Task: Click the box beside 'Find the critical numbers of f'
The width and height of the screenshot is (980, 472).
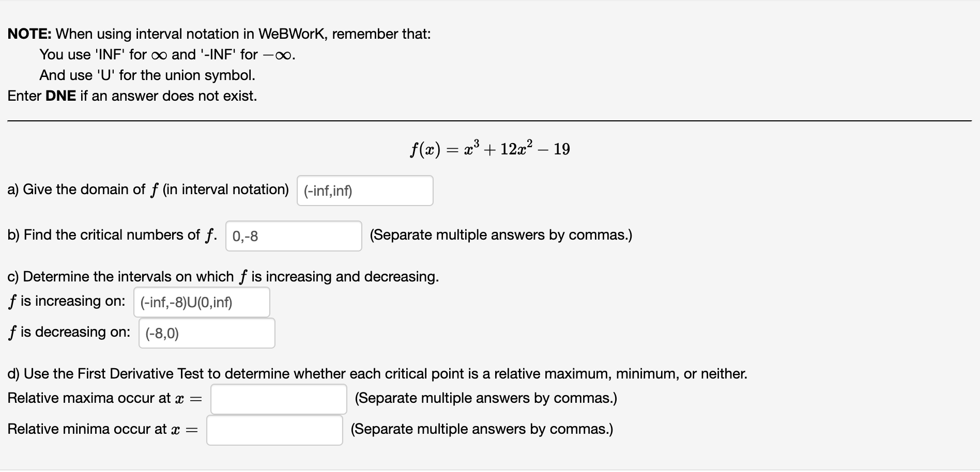Action: pos(293,236)
